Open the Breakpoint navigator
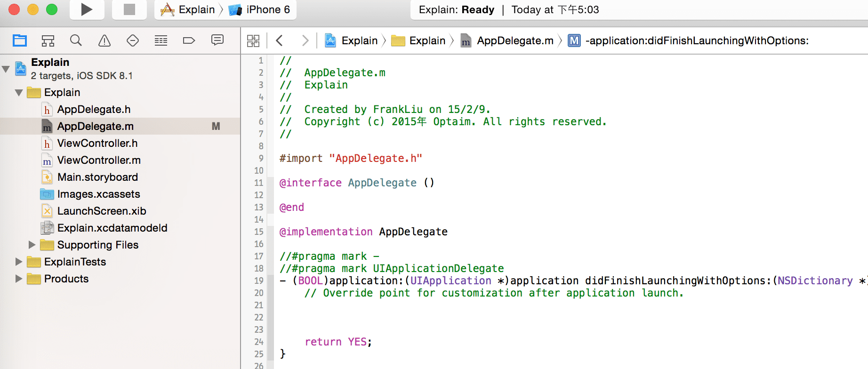 (x=189, y=41)
